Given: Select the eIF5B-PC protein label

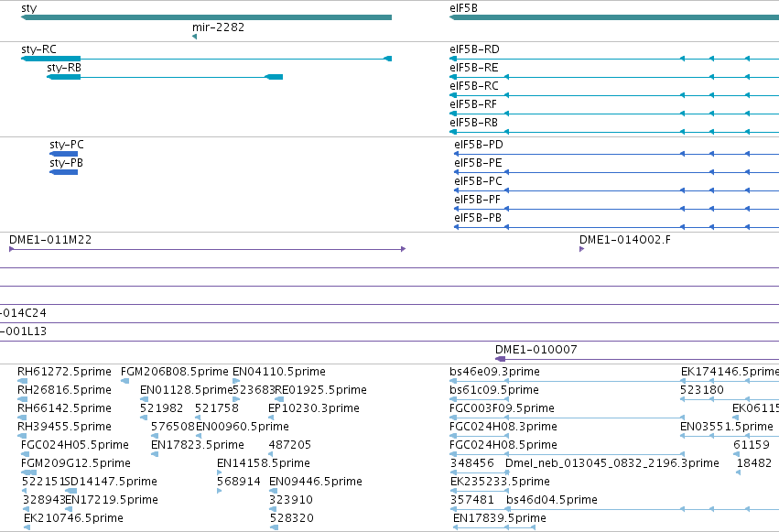Looking at the screenshot, I should (x=478, y=181).
